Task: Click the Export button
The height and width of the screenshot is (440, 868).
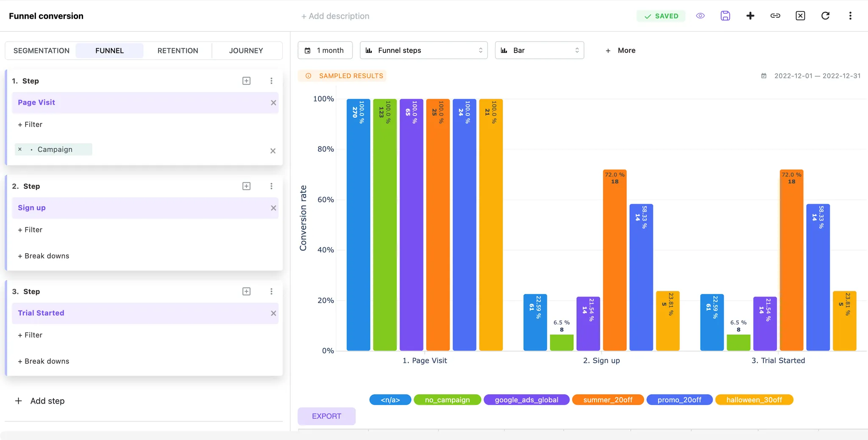Action: click(326, 416)
